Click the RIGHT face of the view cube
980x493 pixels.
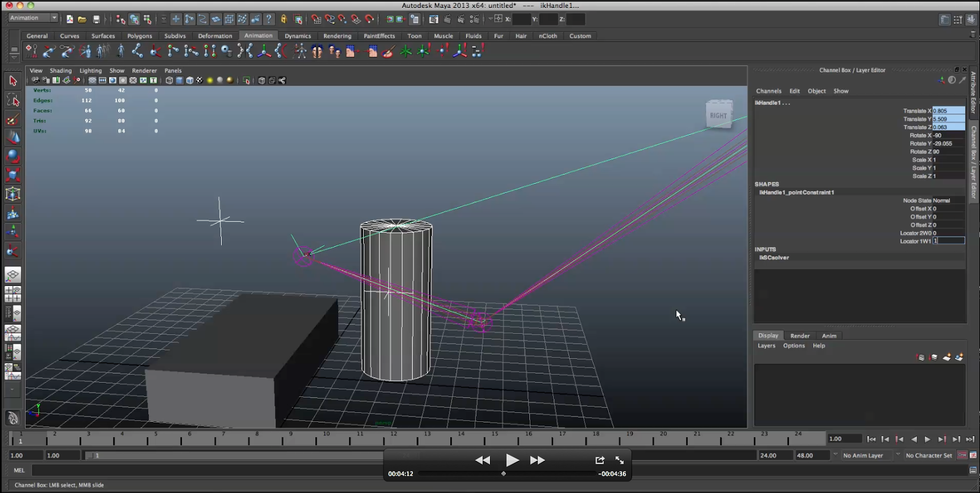[718, 115]
